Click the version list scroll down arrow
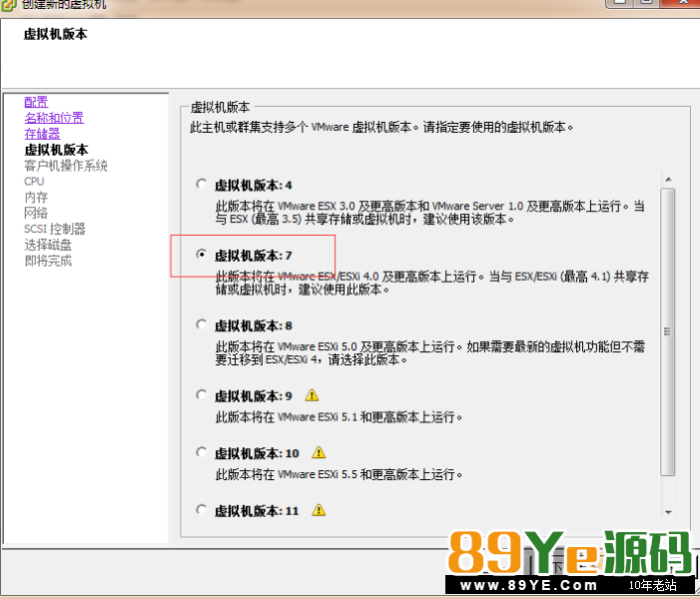This screenshot has width=700, height=599. [x=668, y=512]
